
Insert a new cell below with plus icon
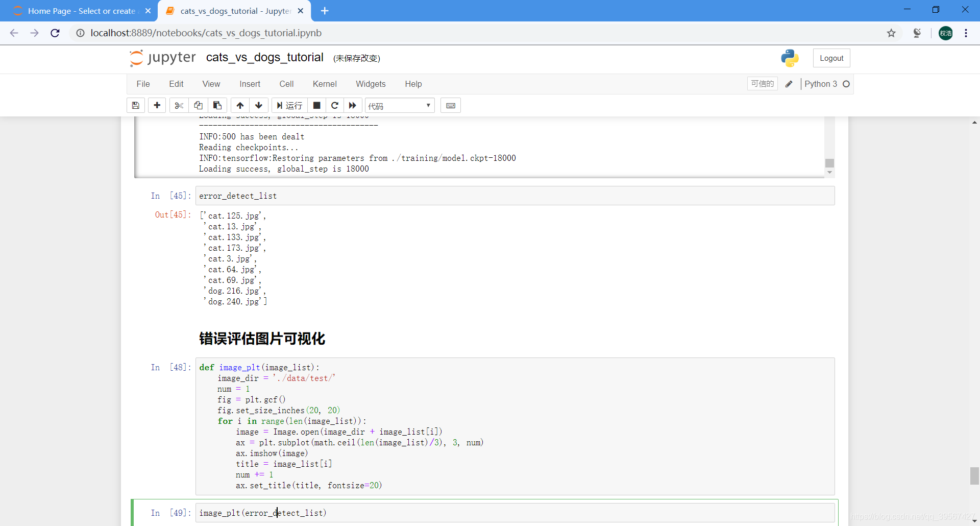157,105
